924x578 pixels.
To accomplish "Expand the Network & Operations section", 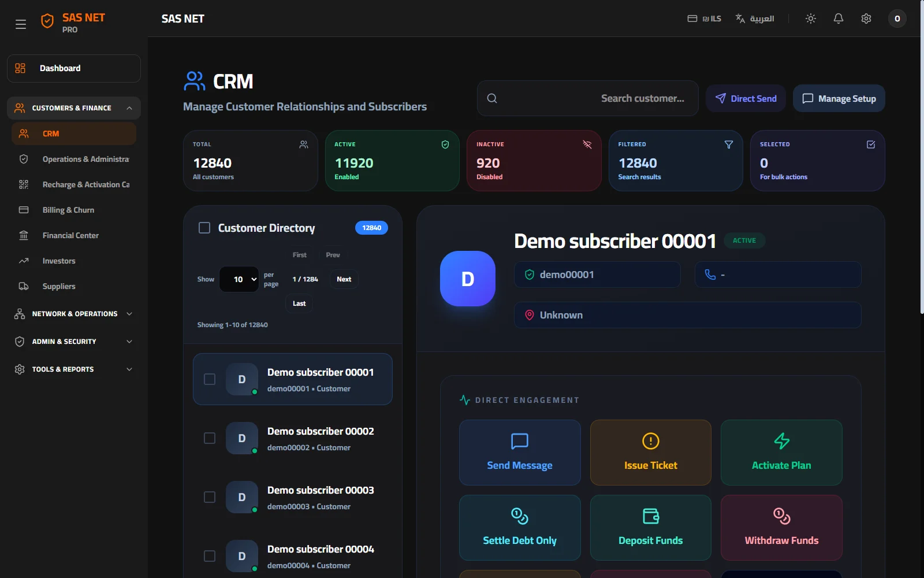I will (x=74, y=314).
